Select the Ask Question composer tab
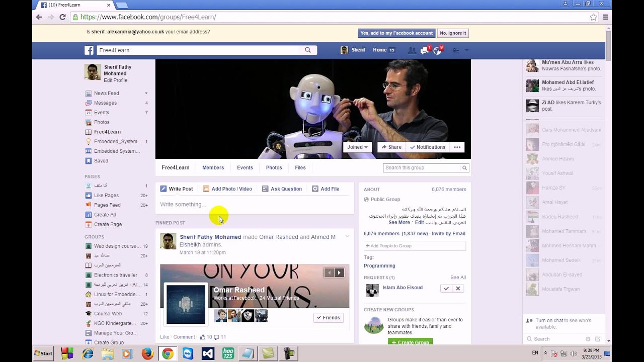Screen dimensions: 644x362 [x=282, y=189]
